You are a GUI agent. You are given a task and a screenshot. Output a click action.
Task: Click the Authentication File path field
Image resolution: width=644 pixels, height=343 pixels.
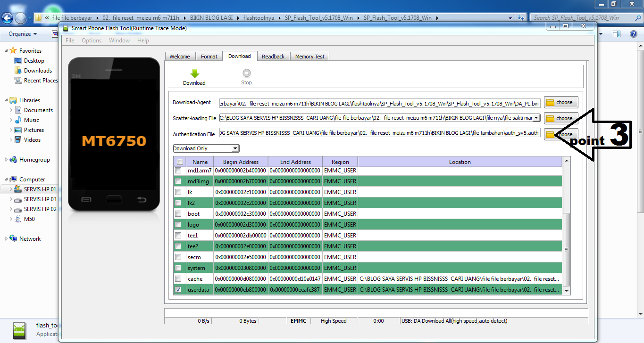pyautogui.click(x=380, y=133)
